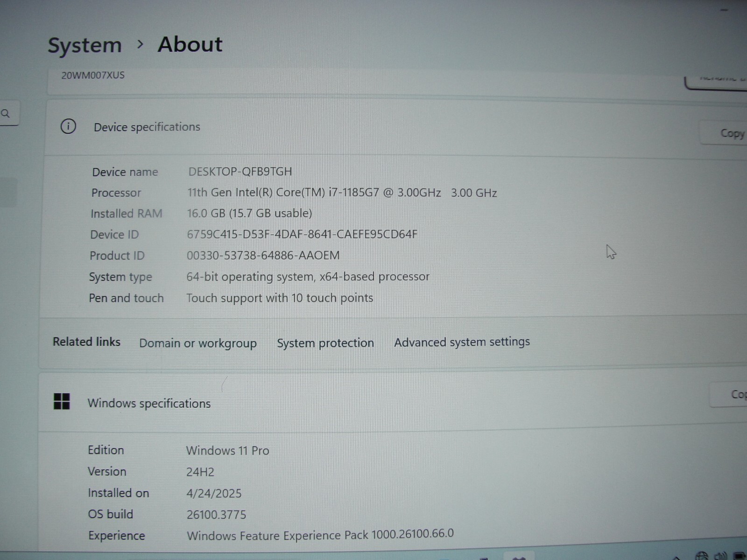The height and width of the screenshot is (560, 747).
Task: Click the Device ID label
Action: coord(114,235)
